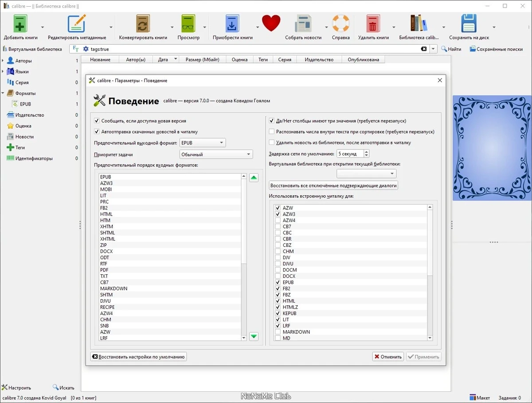Move format down with green down arrow

(x=254, y=336)
